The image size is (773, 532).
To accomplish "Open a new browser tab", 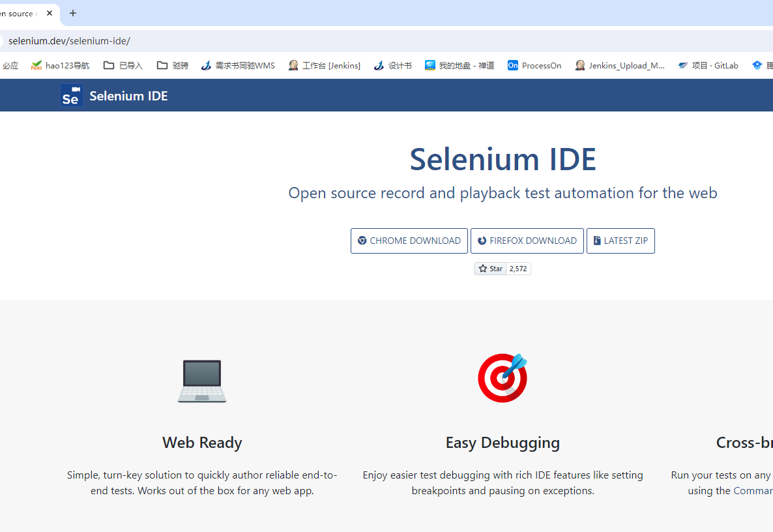I will pyautogui.click(x=73, y=13).
